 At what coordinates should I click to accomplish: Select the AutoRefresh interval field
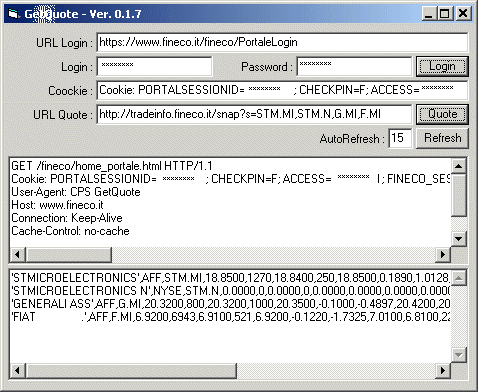pyautogui.click(x=400, y=138)
